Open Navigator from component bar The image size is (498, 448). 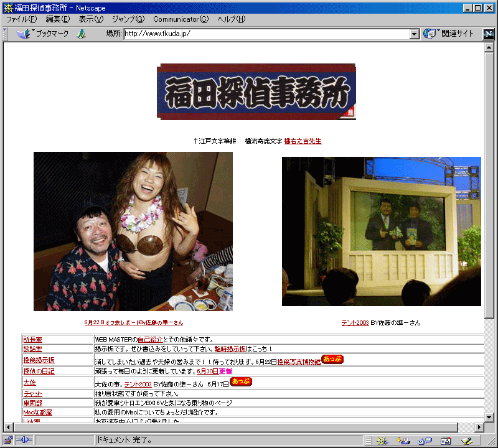[382, 441]
